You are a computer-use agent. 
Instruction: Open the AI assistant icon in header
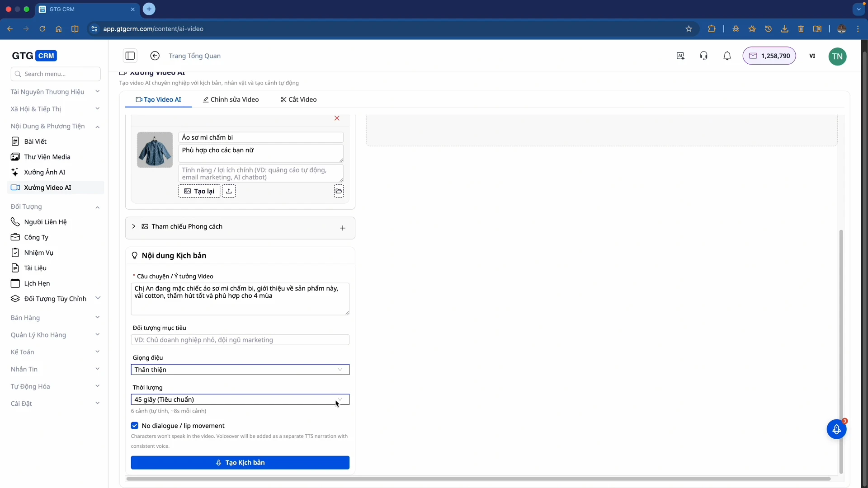coord(680,56)
